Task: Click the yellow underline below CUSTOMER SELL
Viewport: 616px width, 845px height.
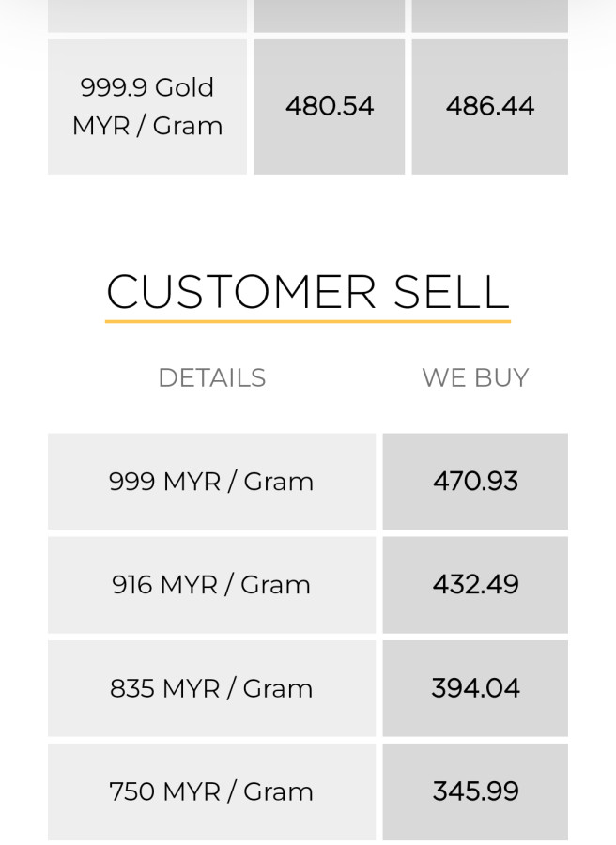Action: coord(308,321)
